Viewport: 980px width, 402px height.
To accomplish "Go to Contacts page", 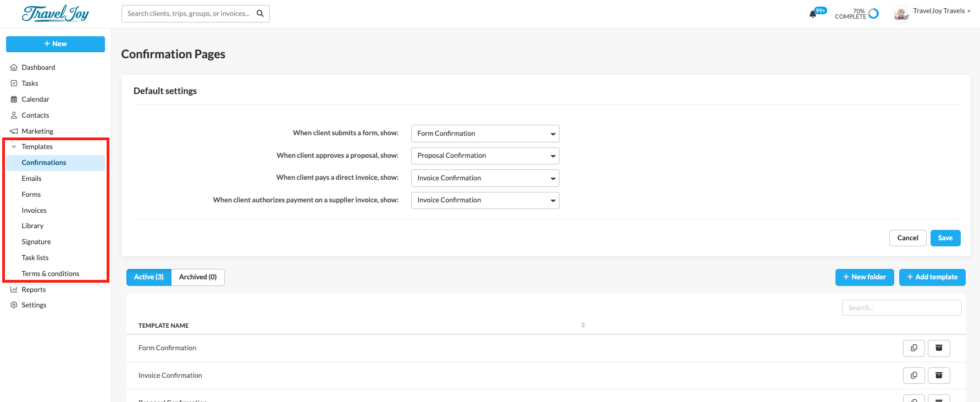I will [x=36, y=115].
